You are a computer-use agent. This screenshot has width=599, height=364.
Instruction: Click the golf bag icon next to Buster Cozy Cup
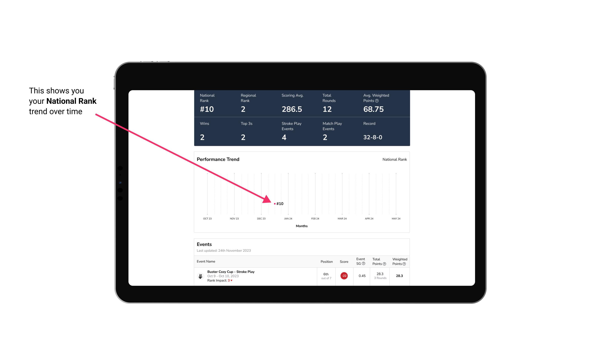tap(201, 275)
